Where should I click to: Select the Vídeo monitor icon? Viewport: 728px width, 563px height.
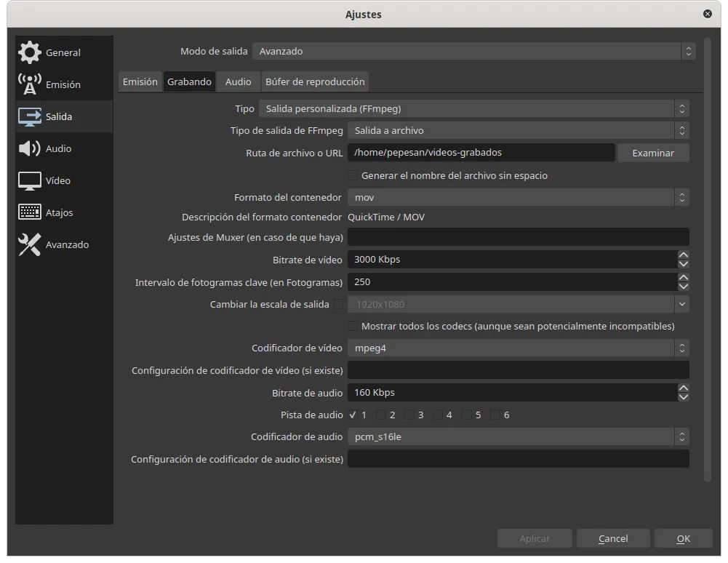pyautogui.click(x=30, y=180)
